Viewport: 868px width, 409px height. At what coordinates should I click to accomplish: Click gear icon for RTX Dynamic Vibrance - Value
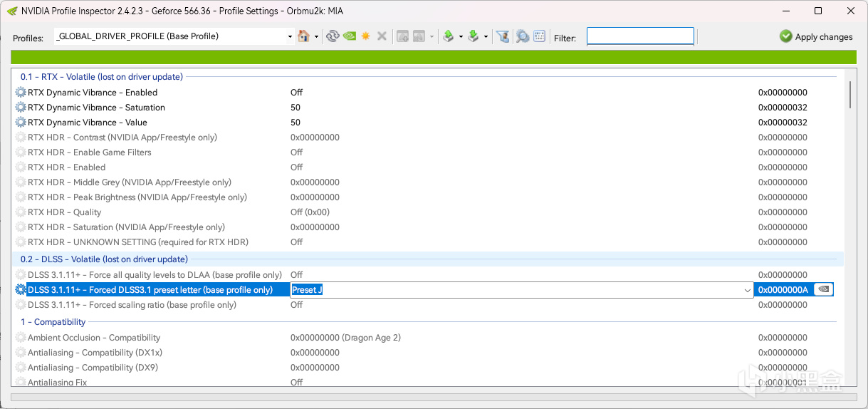[21, 123]
